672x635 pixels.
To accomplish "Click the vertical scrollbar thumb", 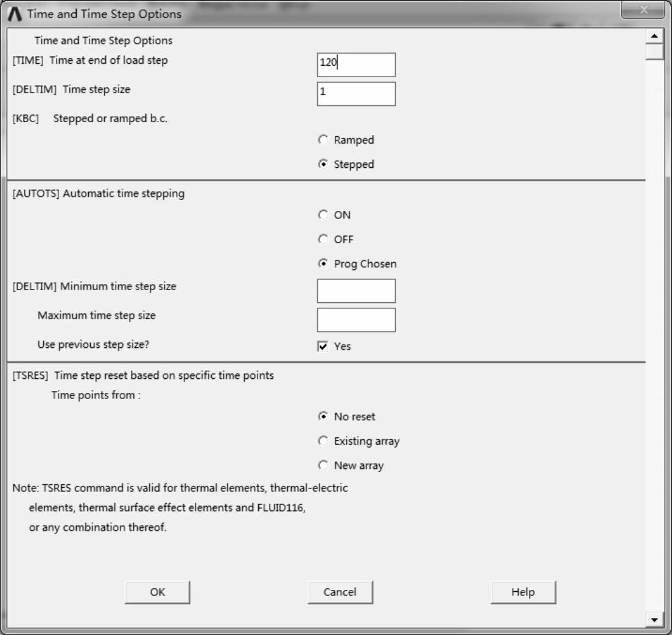I will pos(654,52).
